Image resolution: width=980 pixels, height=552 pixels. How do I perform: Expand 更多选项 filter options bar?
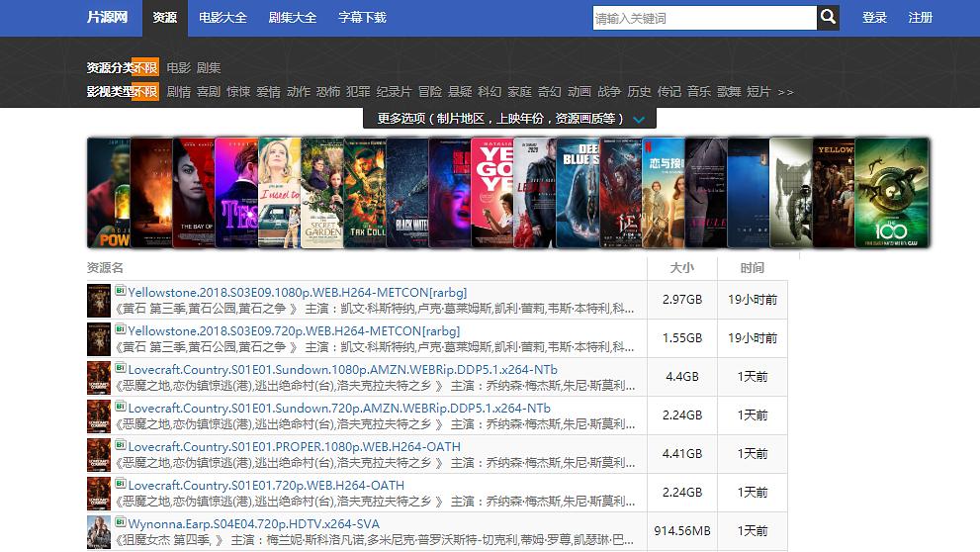[x=509, y=118]
